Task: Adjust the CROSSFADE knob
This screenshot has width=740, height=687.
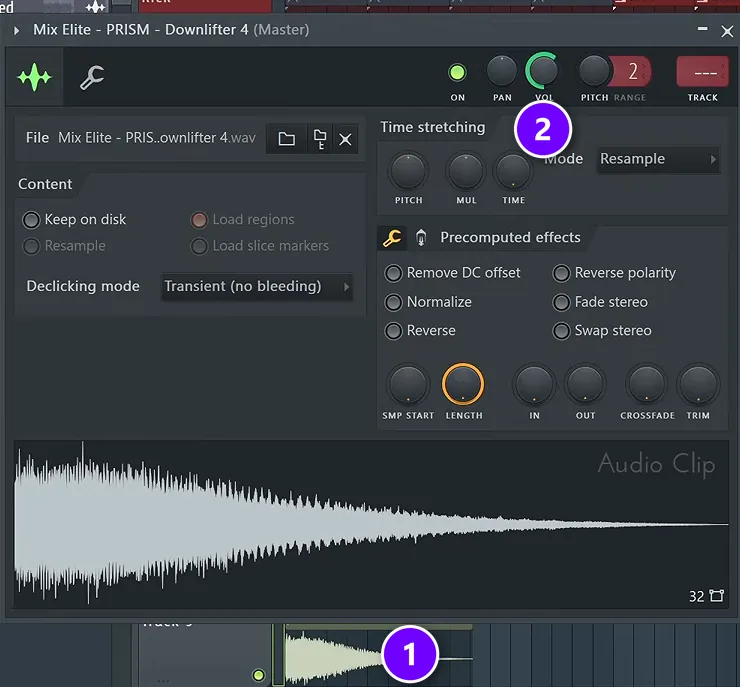Action: pyautogui.click(x=647, y=385)
